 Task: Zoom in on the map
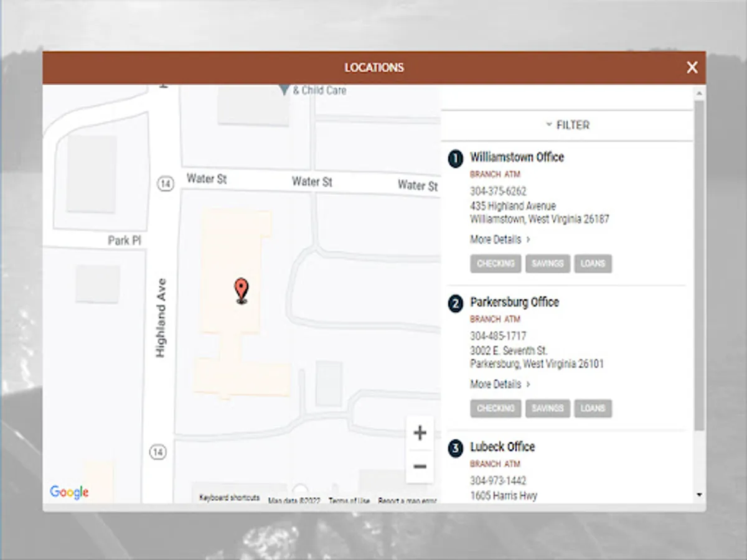pyautogui.click(x=420, y=433)
